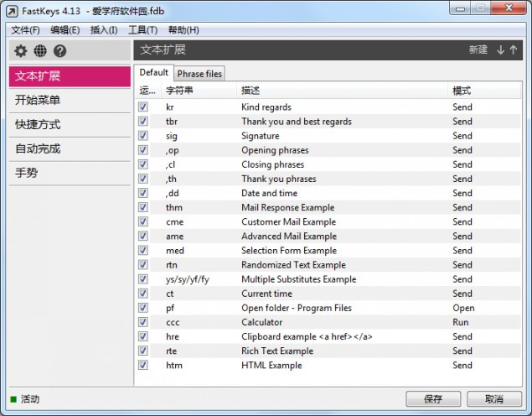Minimize the FastKeys window
532x416 pixels.
tap(460, 8)
